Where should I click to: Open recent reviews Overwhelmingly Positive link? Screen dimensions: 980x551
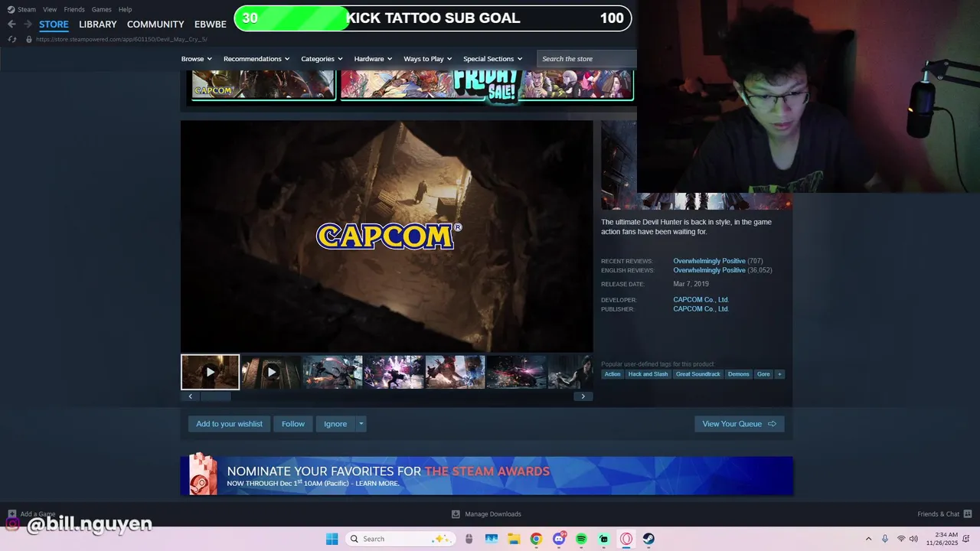709,261
